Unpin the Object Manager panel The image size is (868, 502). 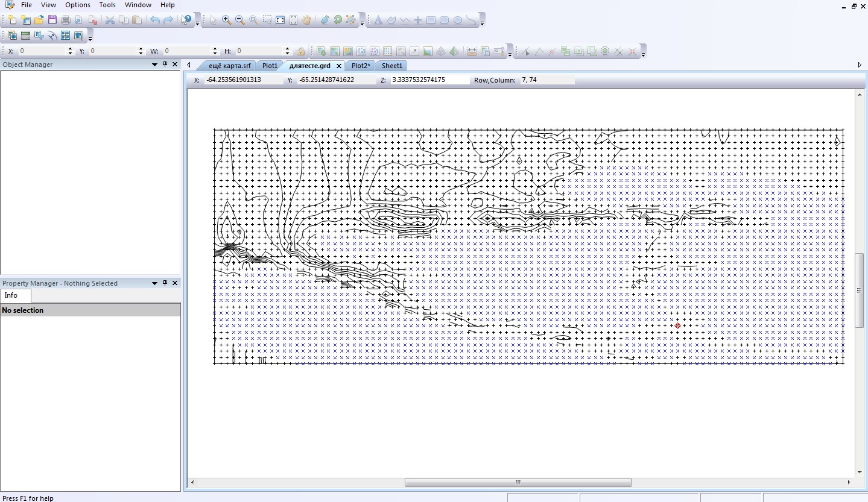164,64
